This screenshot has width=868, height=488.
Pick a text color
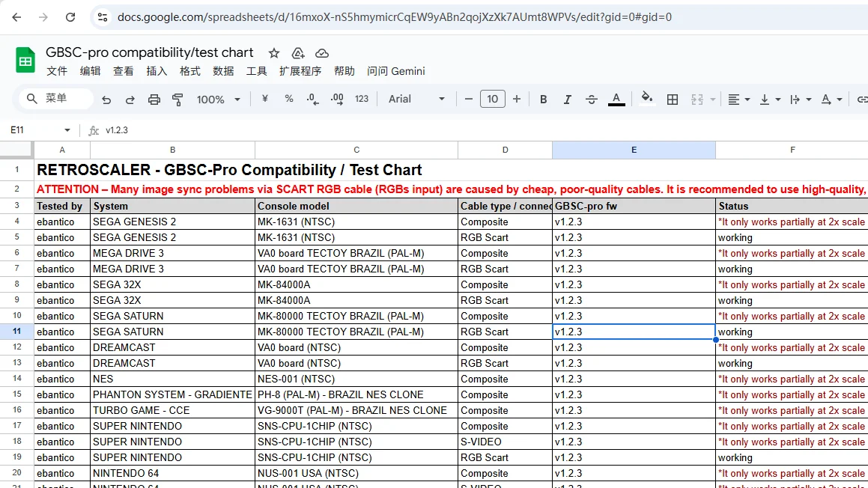click(616, 100)
